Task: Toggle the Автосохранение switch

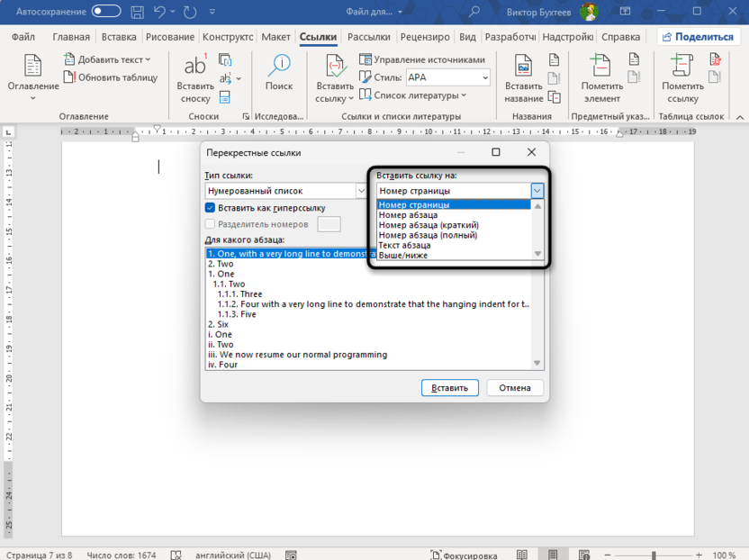Action: (x=106, y=12)
